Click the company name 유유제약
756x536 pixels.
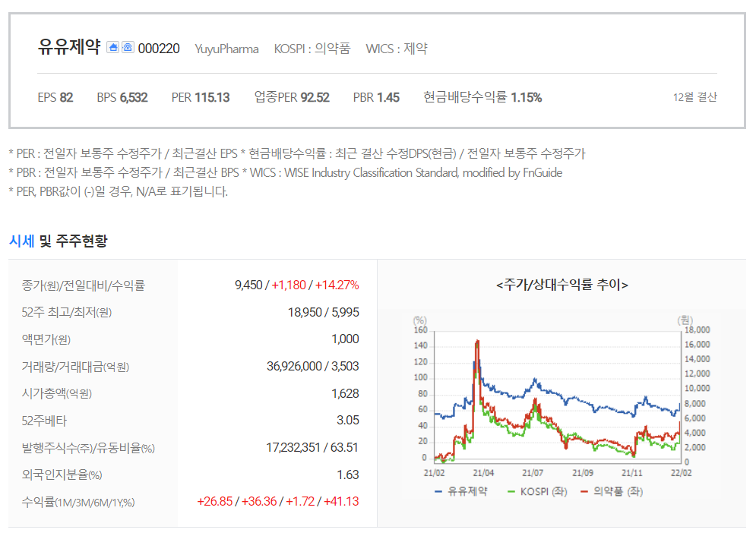tap(69, 47)
